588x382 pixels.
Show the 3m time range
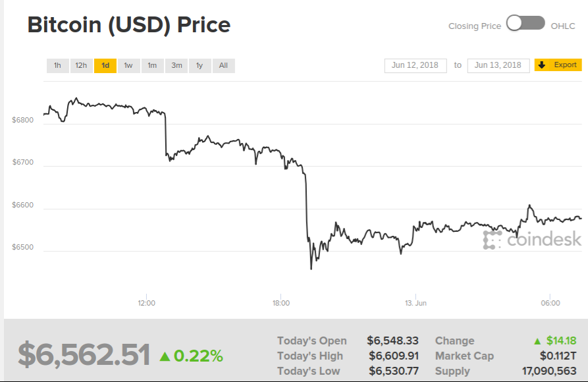pyautogui.click(x=176, y=65)
